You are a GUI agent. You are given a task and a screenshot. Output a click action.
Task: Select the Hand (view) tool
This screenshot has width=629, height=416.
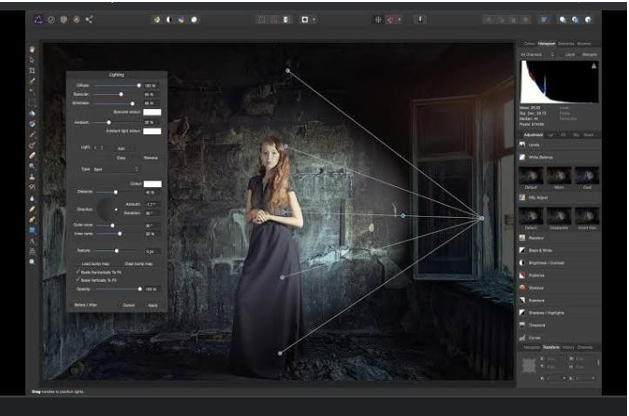(x=33, y=49)
